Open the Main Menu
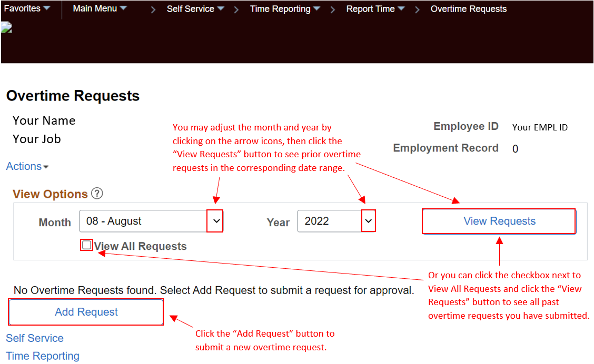The width and height of the screenshot is (594, 364). [95, 8]
